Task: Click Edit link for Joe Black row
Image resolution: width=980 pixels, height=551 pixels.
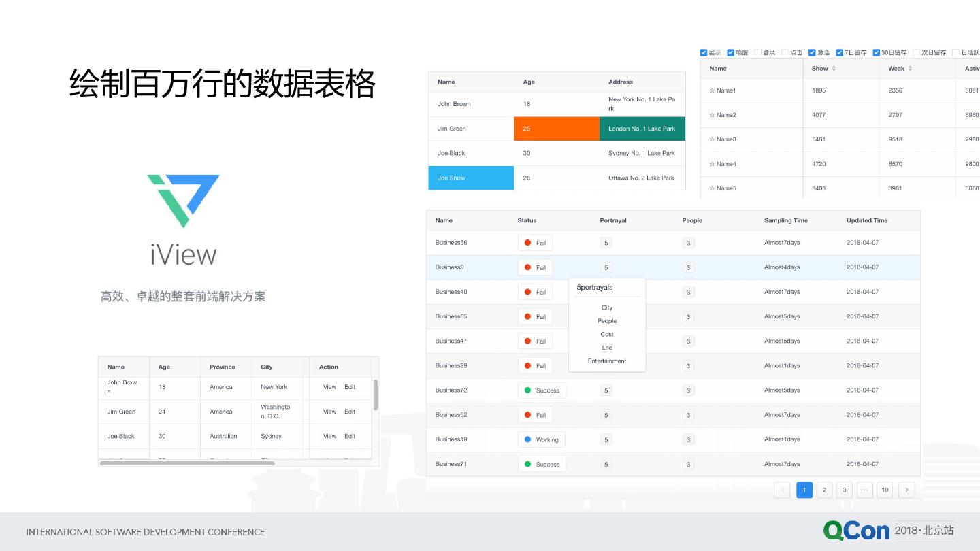Action: tap(350, 436)
